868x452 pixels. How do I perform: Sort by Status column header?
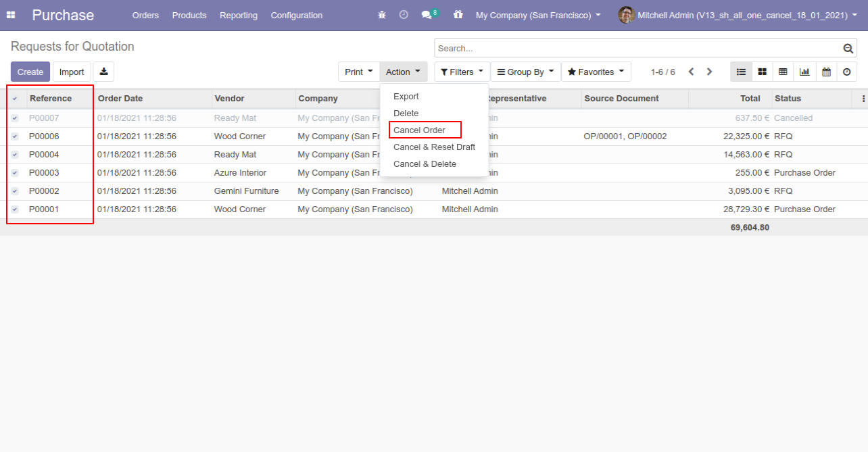(812, 99)
